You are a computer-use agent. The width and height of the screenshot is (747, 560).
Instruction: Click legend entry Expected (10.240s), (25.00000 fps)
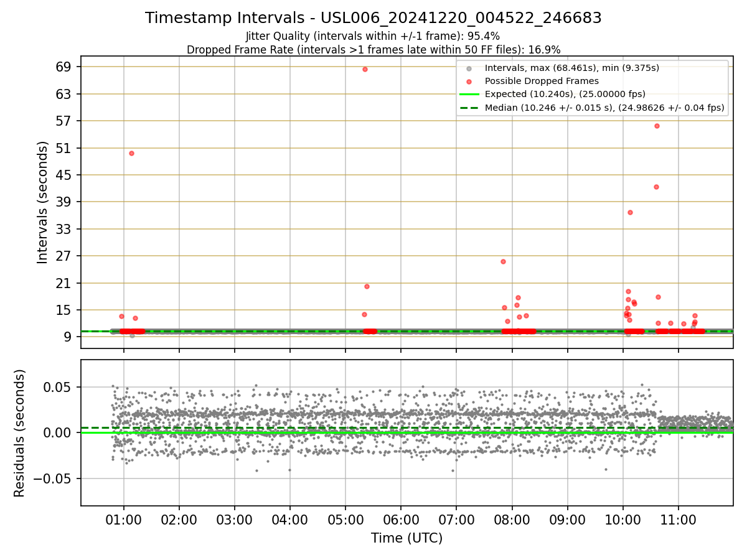coord(565,95)
